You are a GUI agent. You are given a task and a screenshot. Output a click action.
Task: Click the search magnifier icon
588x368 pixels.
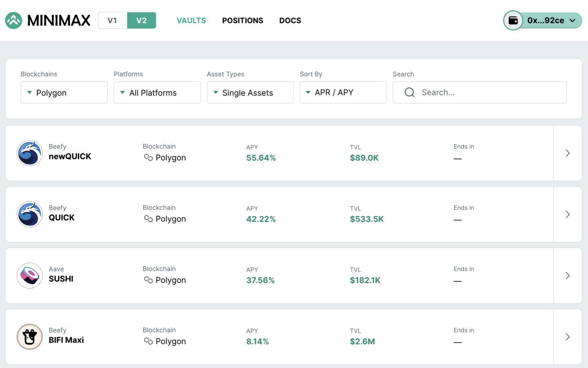point(410,92)
